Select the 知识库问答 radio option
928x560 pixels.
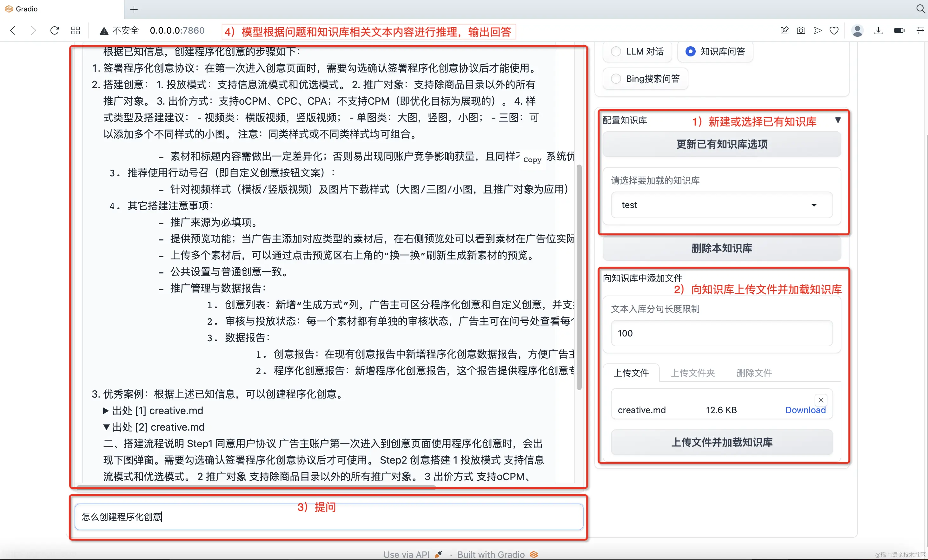(x=690, y=52)
